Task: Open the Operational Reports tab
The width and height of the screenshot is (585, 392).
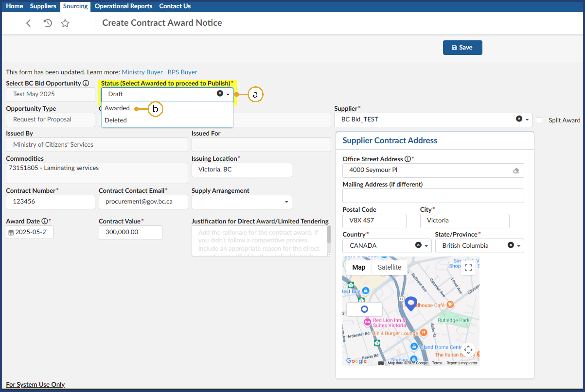Action: (x=123, y=6)
